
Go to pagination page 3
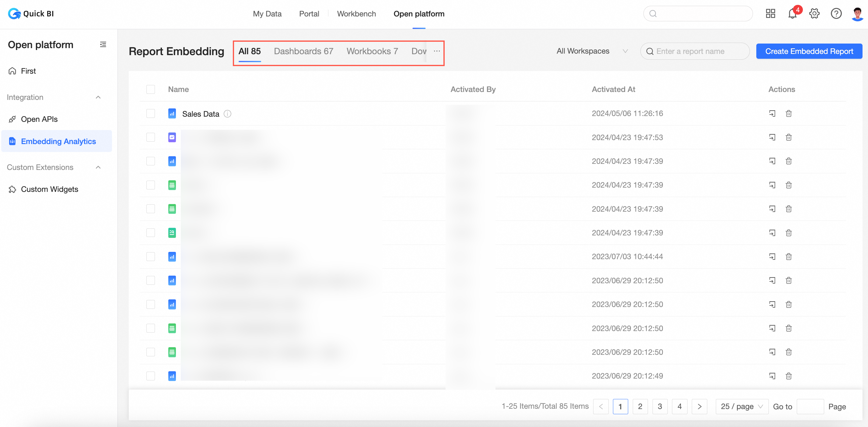pos(660,406)
